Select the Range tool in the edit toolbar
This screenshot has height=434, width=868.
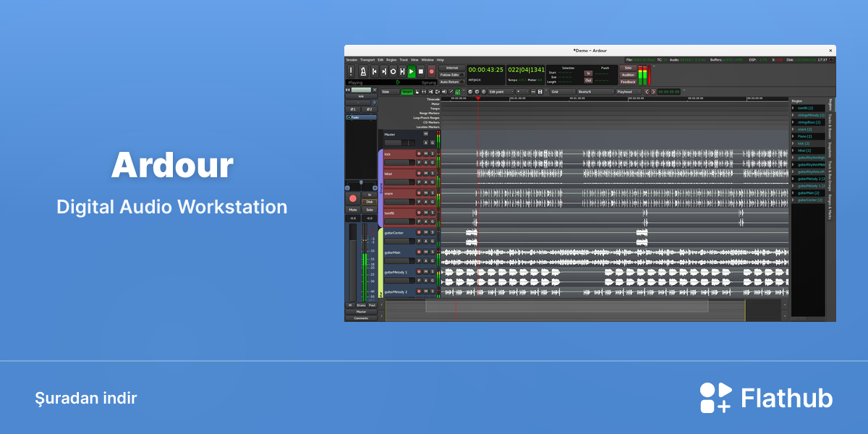click(x=425, y=92)
